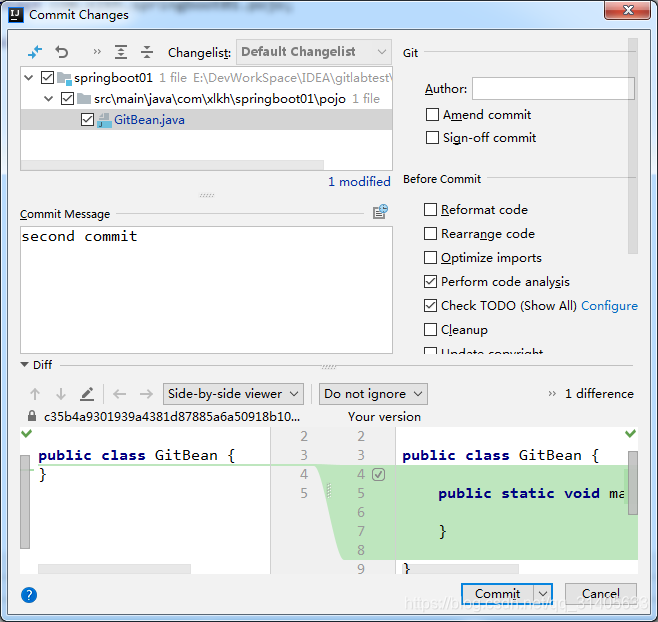The height and width of the screenshot is (622, 658).
Task: Enable Sign-off commit
Action: coord(432,138)
